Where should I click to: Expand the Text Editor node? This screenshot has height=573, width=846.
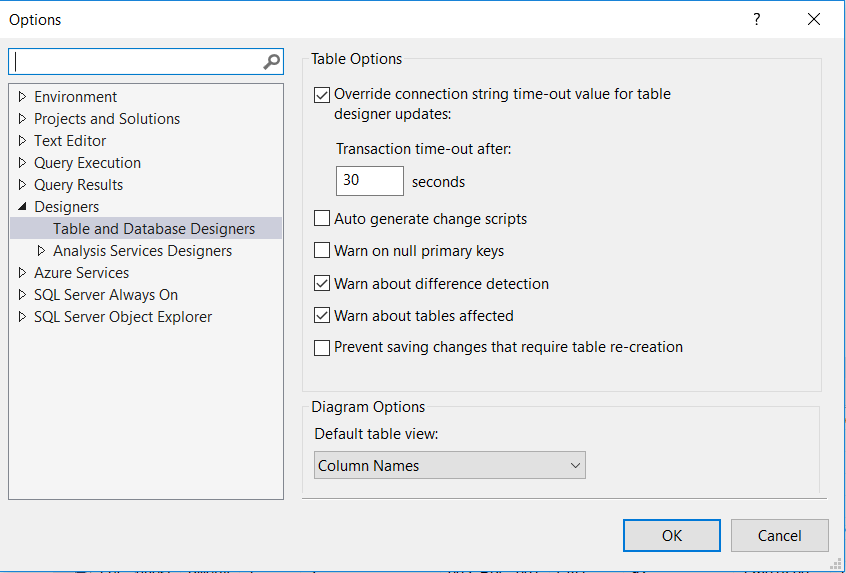pos(23,141)
